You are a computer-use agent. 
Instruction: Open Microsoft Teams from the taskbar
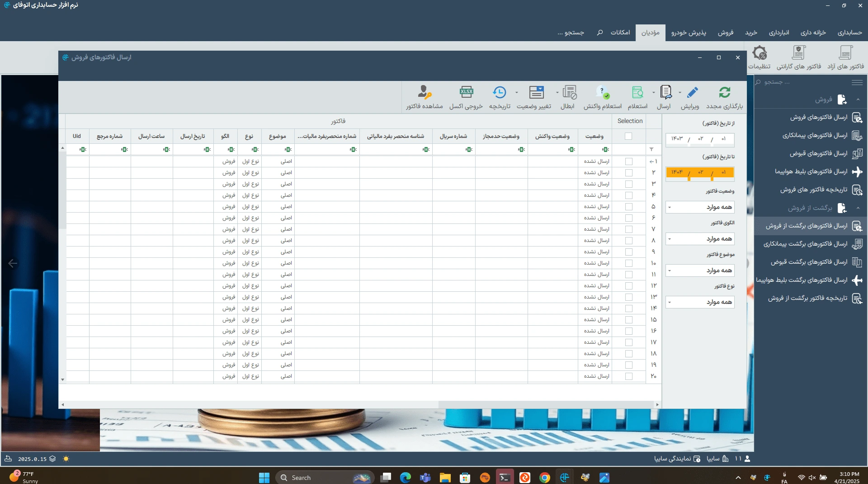point(425,478)
